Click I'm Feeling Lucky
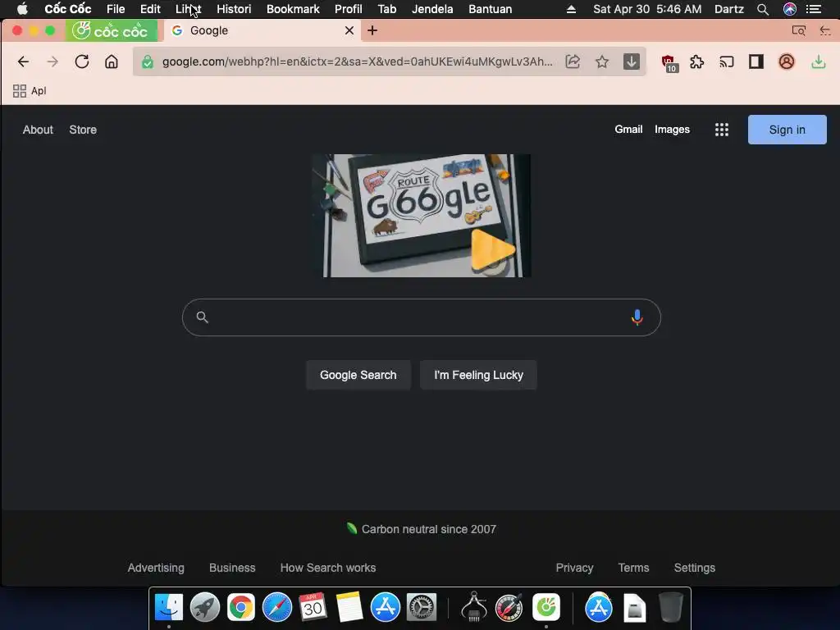This screenshot has width=840, height=630. tap(478, 375)
